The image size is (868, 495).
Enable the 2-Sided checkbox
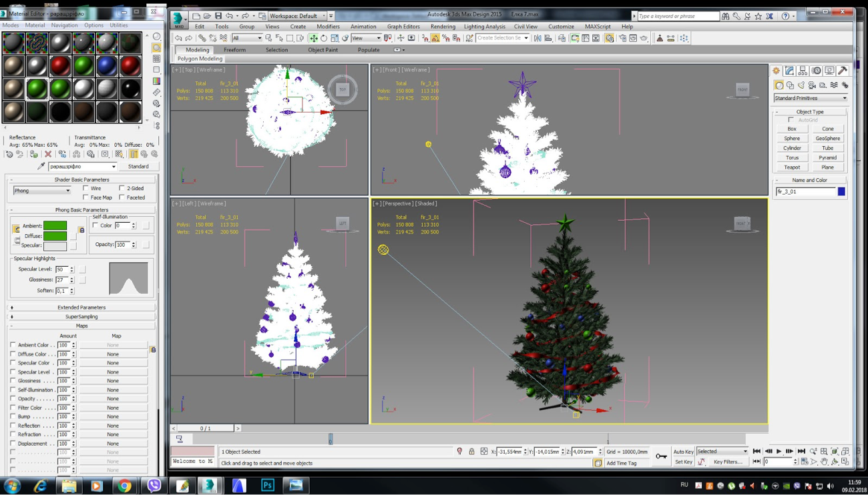pyautogui.click(x=122, y=189)
